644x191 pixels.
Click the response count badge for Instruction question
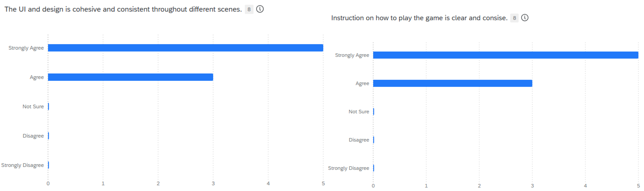tap(514, 18)
